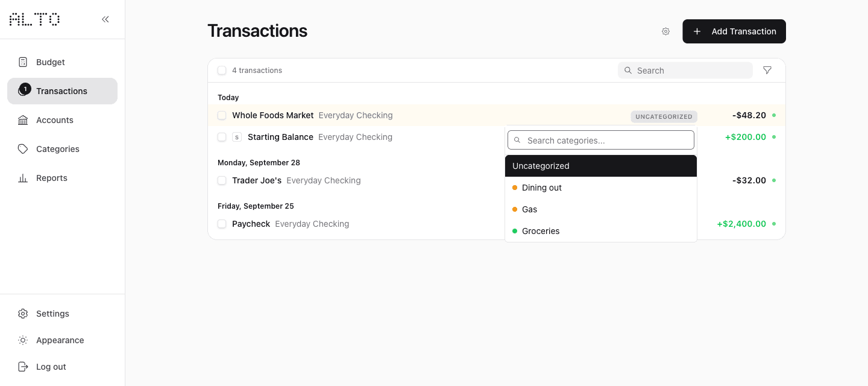This screenshot has height=386, width=868.
Task: Click the 4 transactions count label
Action: (257, 71)
